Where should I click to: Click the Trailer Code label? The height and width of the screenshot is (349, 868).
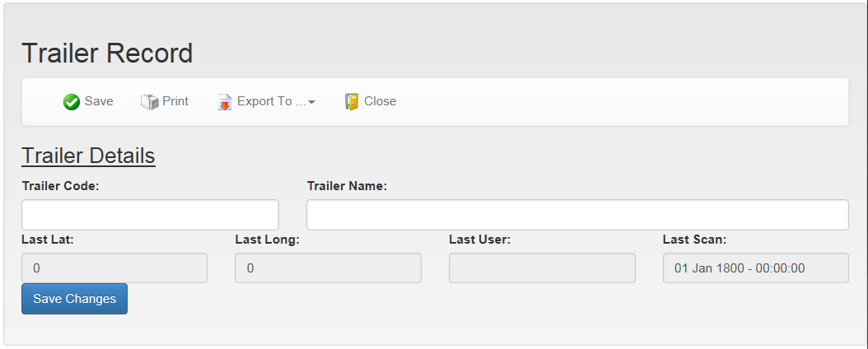pyautogui.click(x=60, y=186)
